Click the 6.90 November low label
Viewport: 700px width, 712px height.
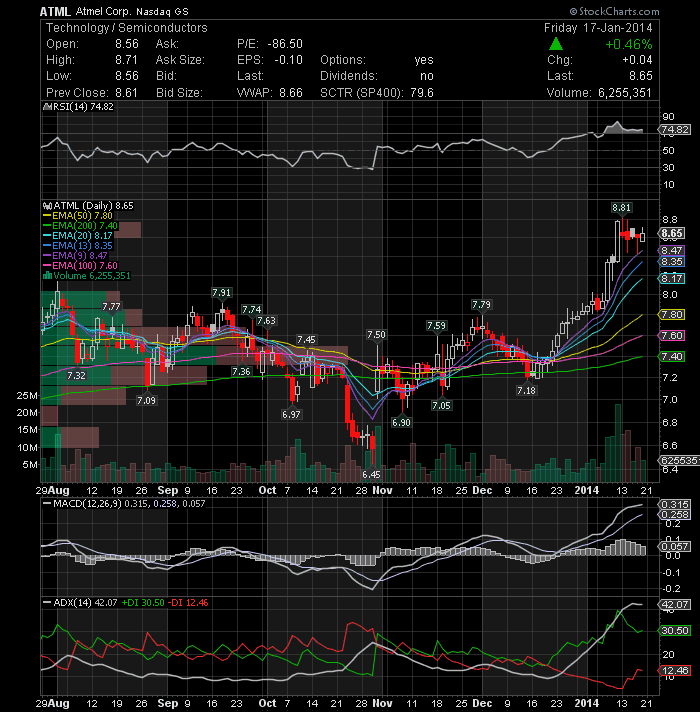coord(401,423)
